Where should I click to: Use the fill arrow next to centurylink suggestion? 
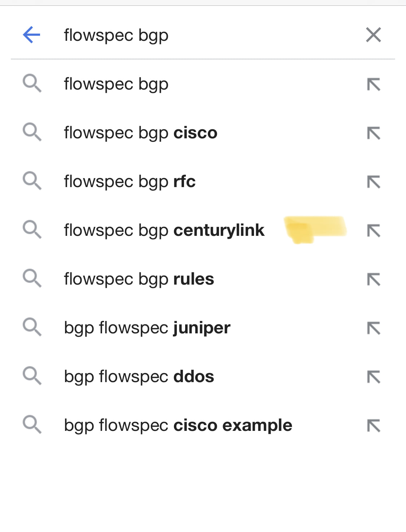click(x=374, y=231)
